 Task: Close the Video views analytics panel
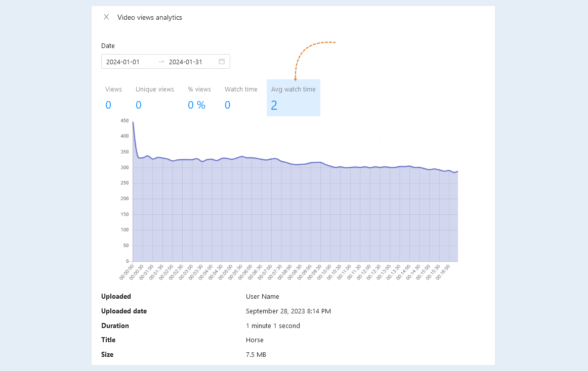[106, 17]
